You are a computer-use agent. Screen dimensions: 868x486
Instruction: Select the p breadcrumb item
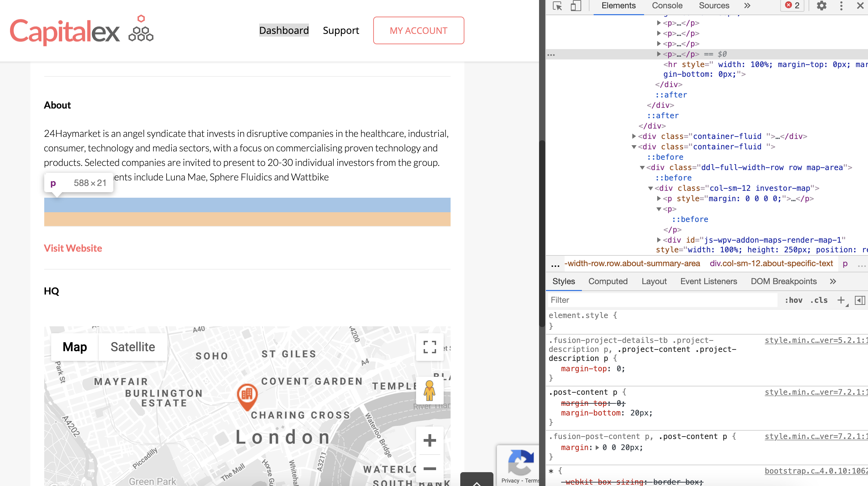point(845,264)
